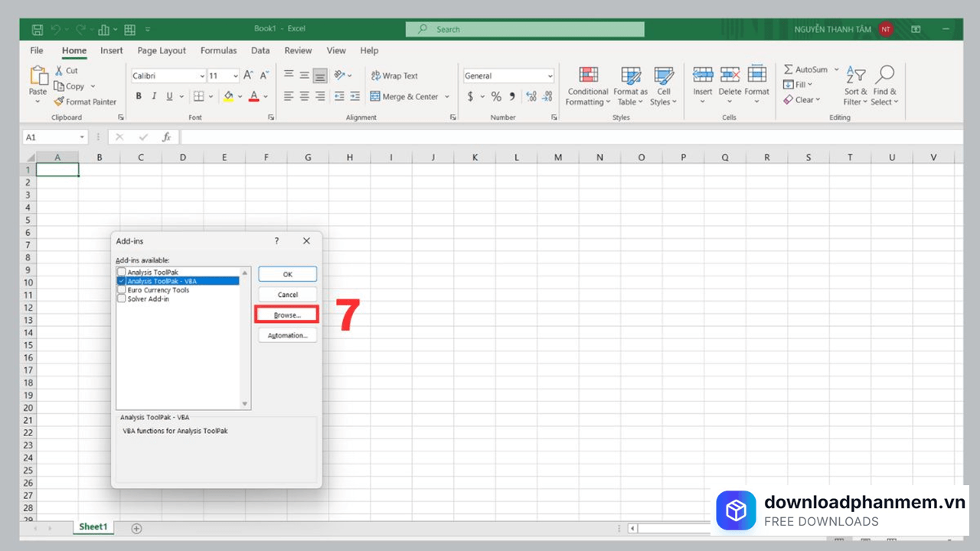This screenshot has height=551, width=980.
Task: Select the Sheet1 tab
Action: pyautogui.click(x=94, y=527)
